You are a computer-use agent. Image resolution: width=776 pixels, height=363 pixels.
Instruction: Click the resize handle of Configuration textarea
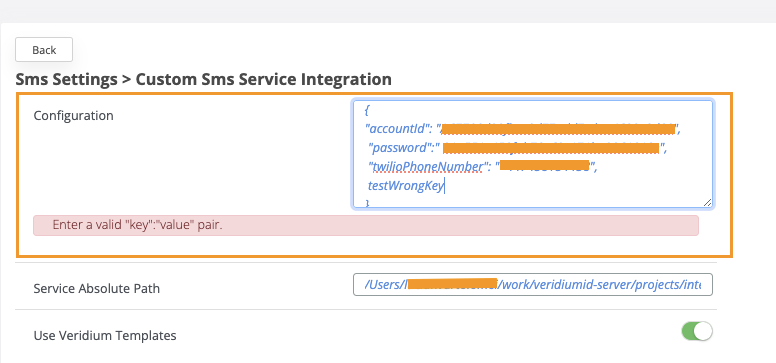(x=707, y=202)
